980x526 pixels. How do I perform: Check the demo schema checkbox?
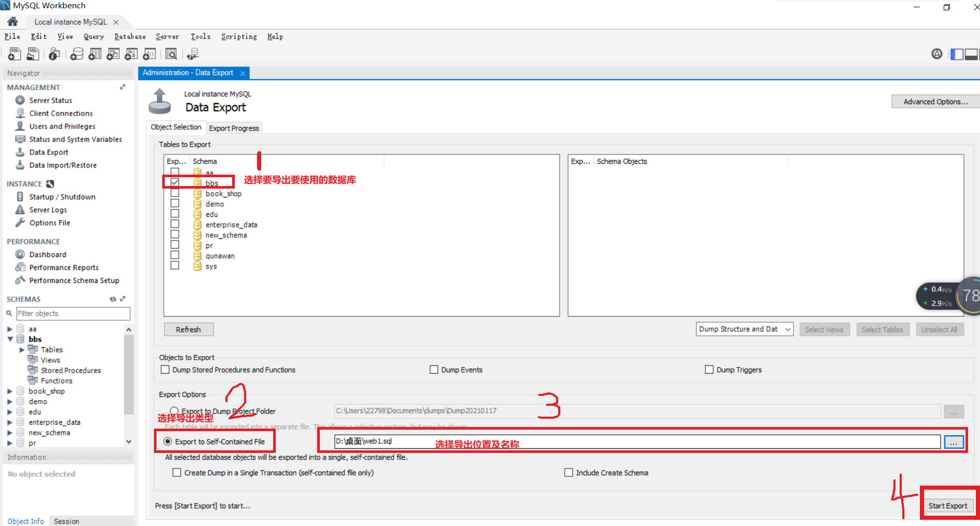pos(175,203)
